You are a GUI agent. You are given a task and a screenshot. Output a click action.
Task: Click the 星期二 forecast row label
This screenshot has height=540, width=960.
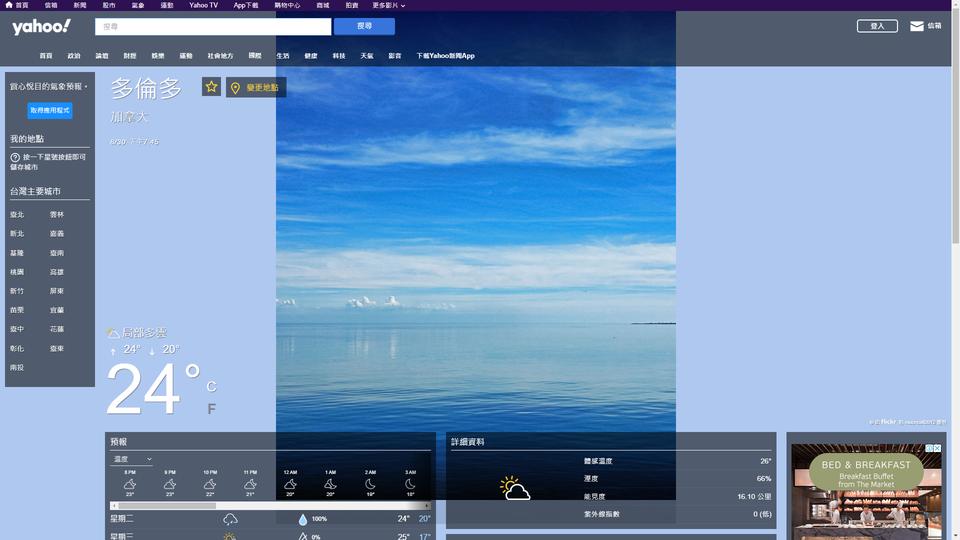click(122, 519)
